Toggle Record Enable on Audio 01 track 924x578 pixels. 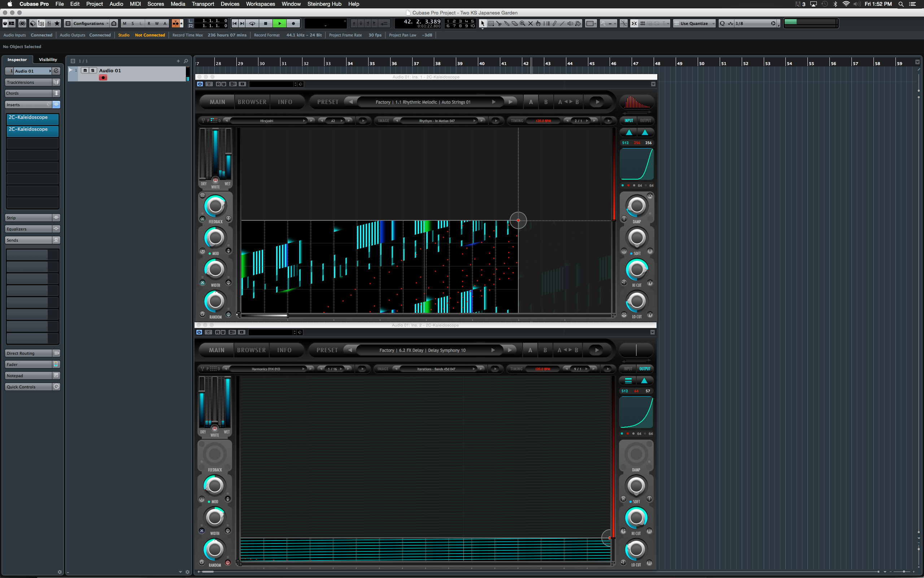click(103, 78)
